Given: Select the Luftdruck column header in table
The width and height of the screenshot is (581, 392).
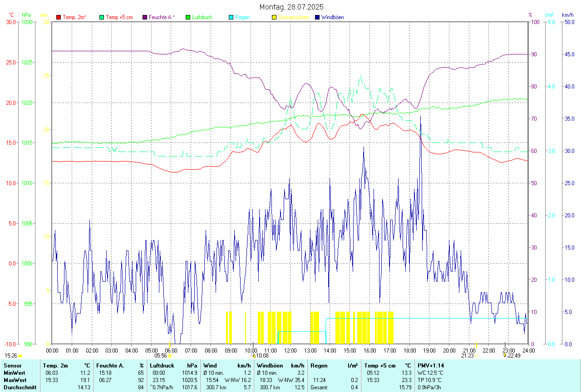Looking at the screenshot, I should (162, 365).
